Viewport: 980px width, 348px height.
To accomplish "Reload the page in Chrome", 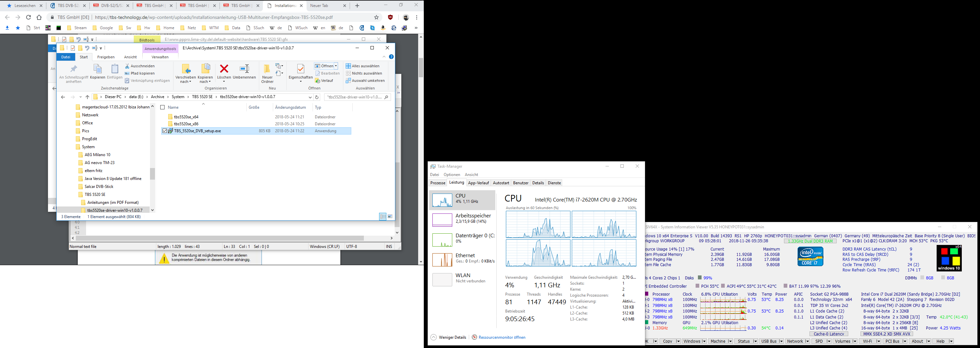I will [28, 17].
